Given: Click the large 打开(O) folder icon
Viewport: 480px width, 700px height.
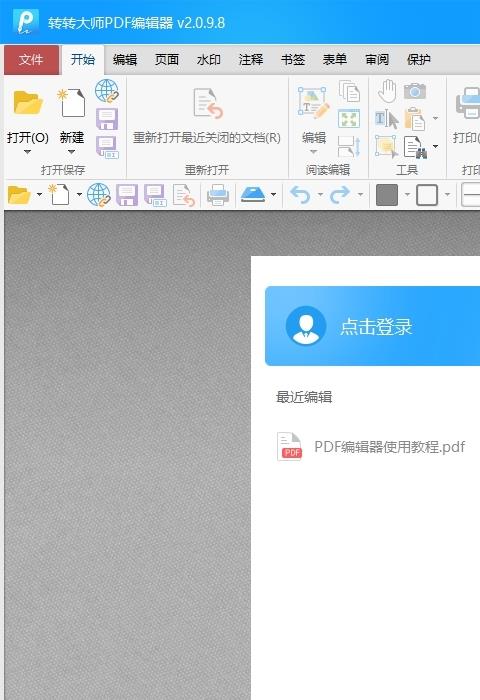Looking at the screenshot, I should (27, 103).
